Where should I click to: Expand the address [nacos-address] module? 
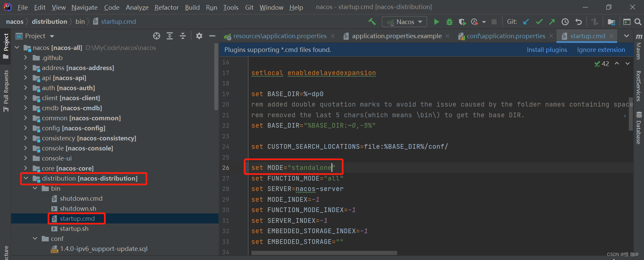25,68
